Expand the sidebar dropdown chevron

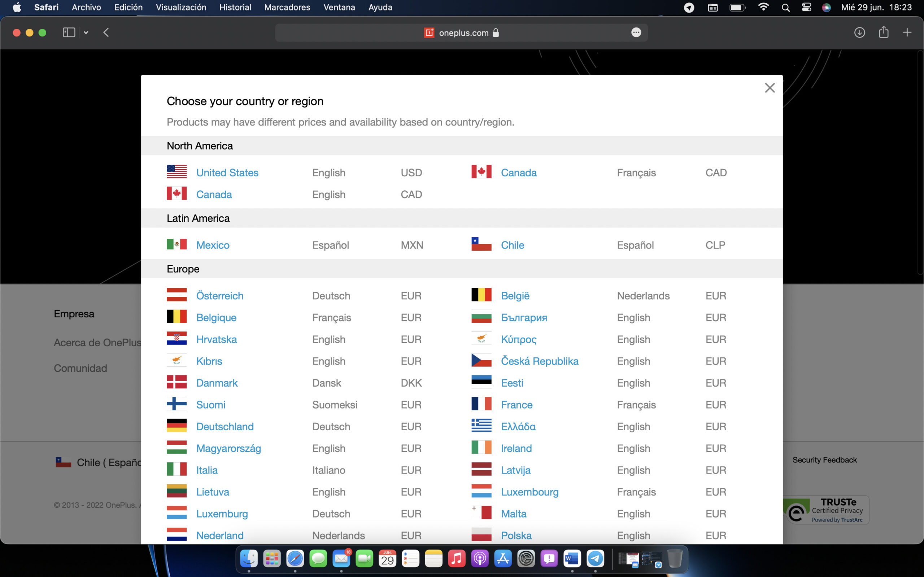pos(86,33)
